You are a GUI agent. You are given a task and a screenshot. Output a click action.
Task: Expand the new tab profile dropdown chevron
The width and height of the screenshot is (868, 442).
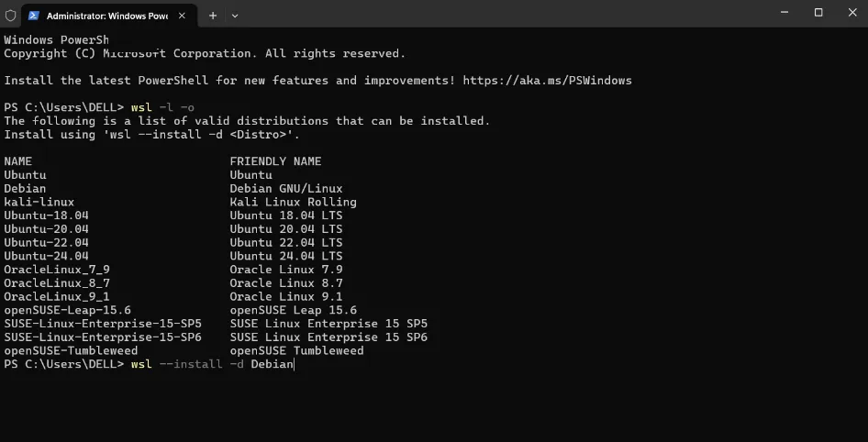[x=235, y=16]
